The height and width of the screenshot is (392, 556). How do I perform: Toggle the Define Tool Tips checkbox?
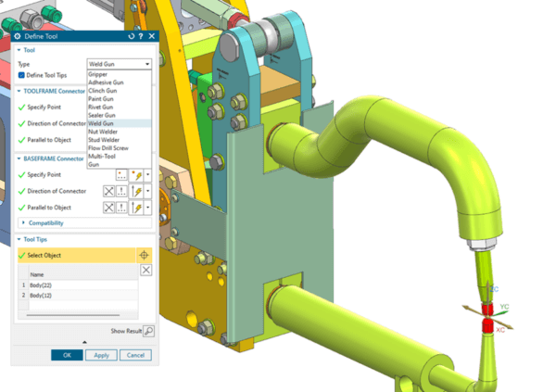coord(22,74)
